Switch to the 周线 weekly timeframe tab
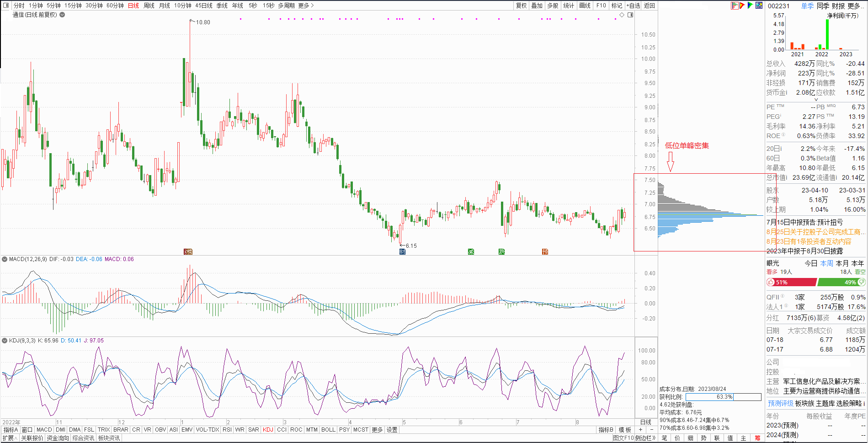Viewport: 868px width, 443px height. click(149, 5)
